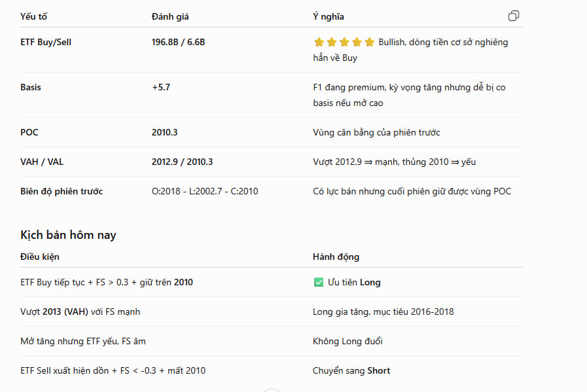Click the VAH / VAL row label
This screenshot has width=587, height=392.
[42, 162]
